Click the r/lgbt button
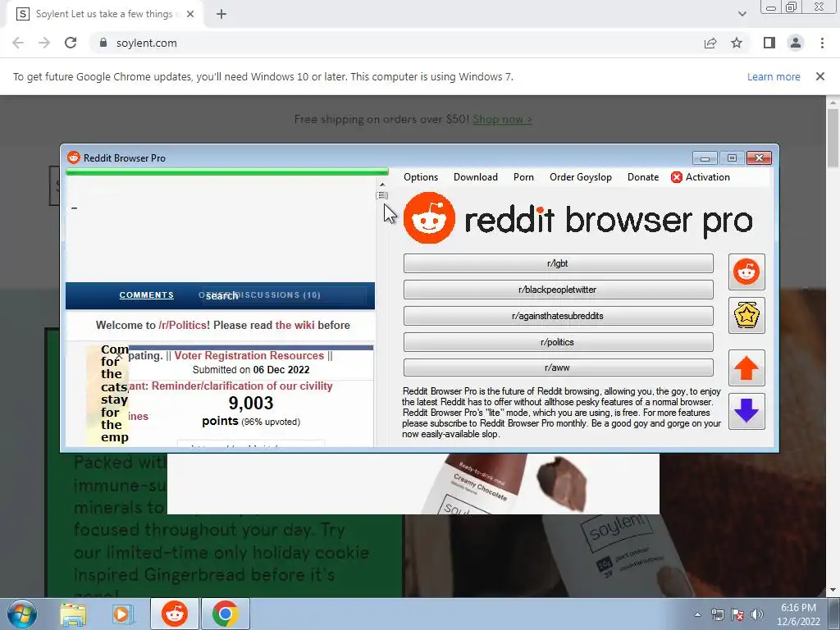Viewport: 840px width, 630px height. [558, 263]
